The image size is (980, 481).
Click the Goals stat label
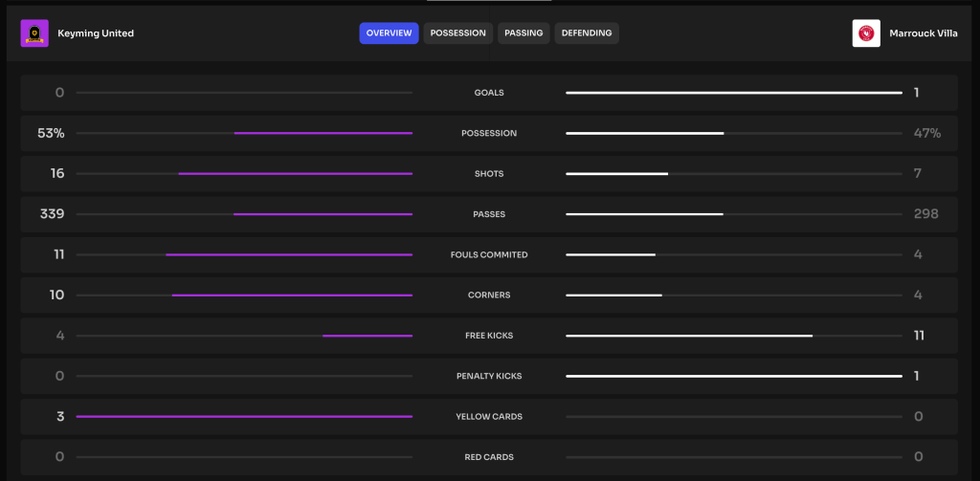click(x=489, y=93)
